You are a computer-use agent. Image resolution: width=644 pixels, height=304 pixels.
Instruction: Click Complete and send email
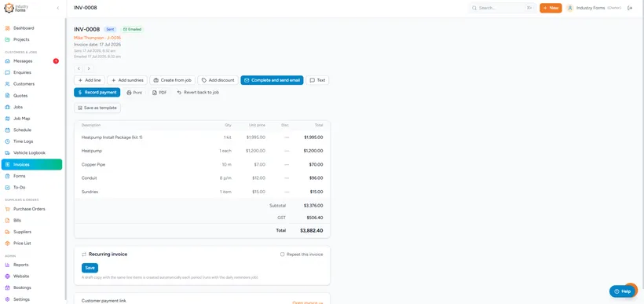click(x=272, y=80)
